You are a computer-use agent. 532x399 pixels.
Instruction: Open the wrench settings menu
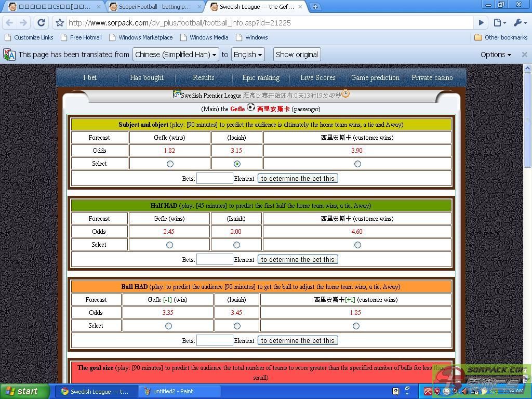click(x=520, y=23)
